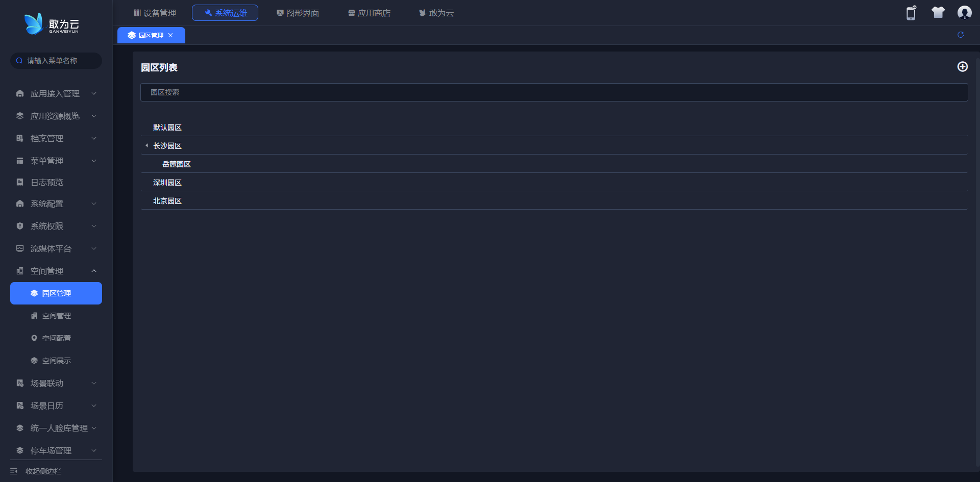Open the 图形界面 top menu
980x482 pixels.
coord(298,13)
